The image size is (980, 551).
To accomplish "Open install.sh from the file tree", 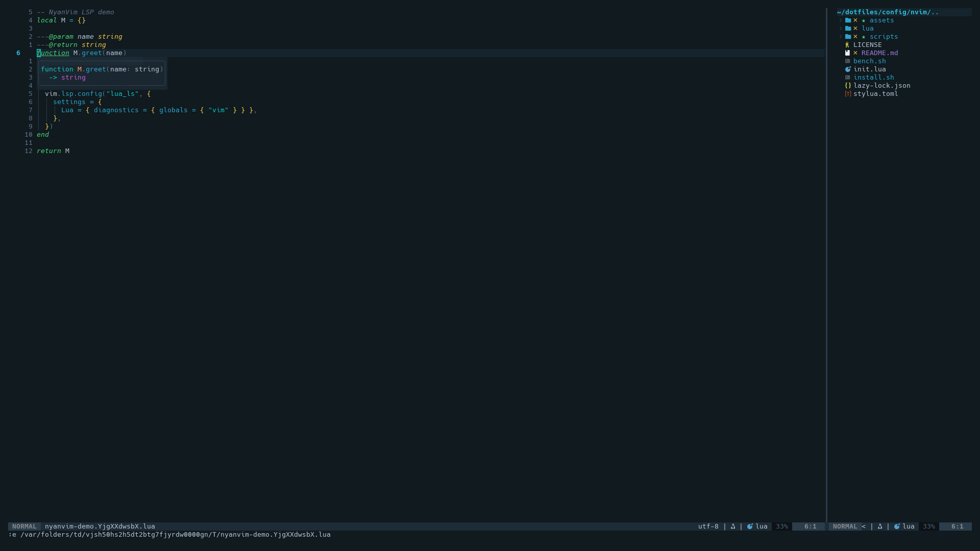I will (x=874, y=78).
